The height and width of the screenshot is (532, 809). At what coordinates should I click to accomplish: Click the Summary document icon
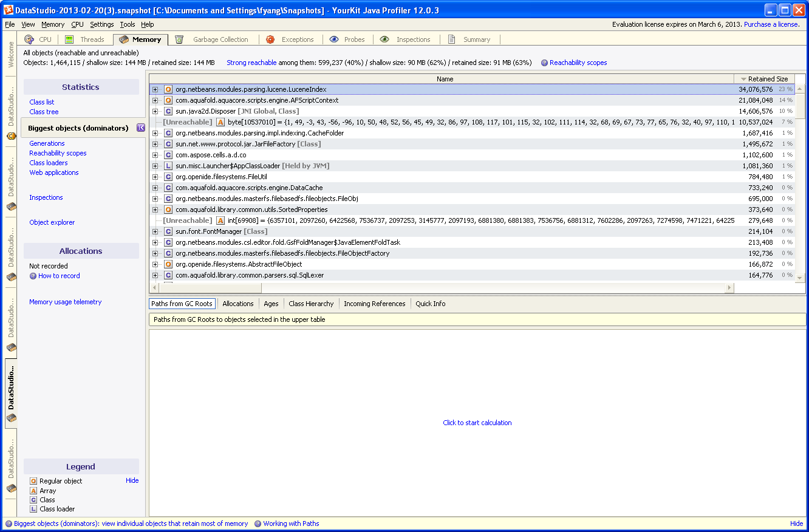coord(451,39)
